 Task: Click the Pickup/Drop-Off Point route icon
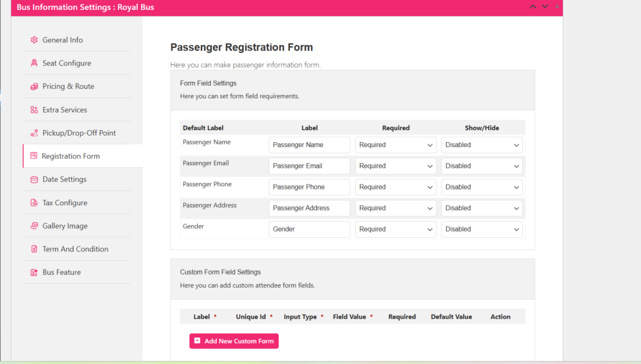(x=34, y=133)
